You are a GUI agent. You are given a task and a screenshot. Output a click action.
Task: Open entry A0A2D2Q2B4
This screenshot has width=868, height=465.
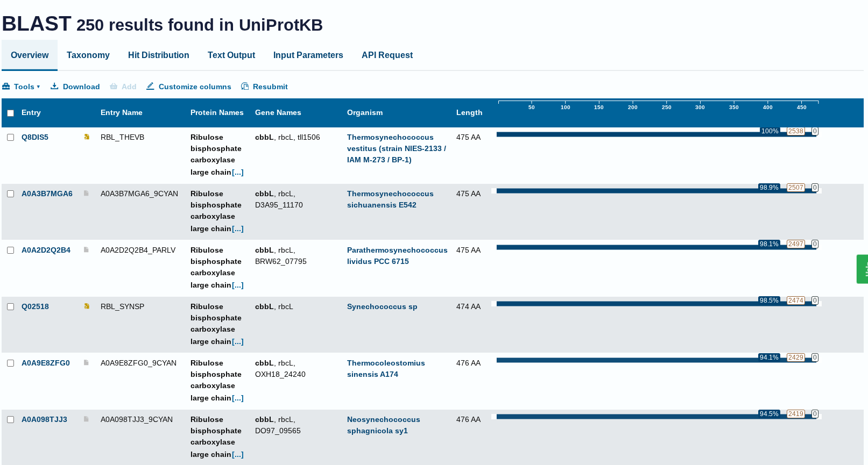(x=46, y=250)
